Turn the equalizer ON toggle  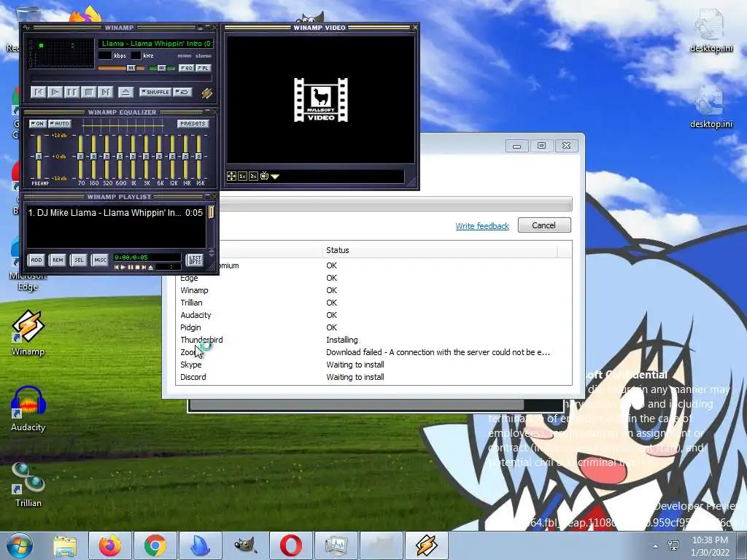point(37,124)
